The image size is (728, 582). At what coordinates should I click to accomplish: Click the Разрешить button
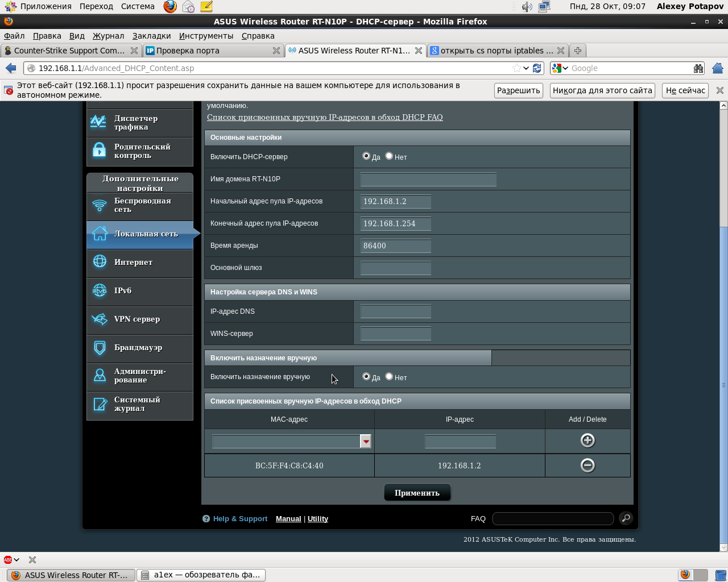pyautogui.click(x=519, y=90)
